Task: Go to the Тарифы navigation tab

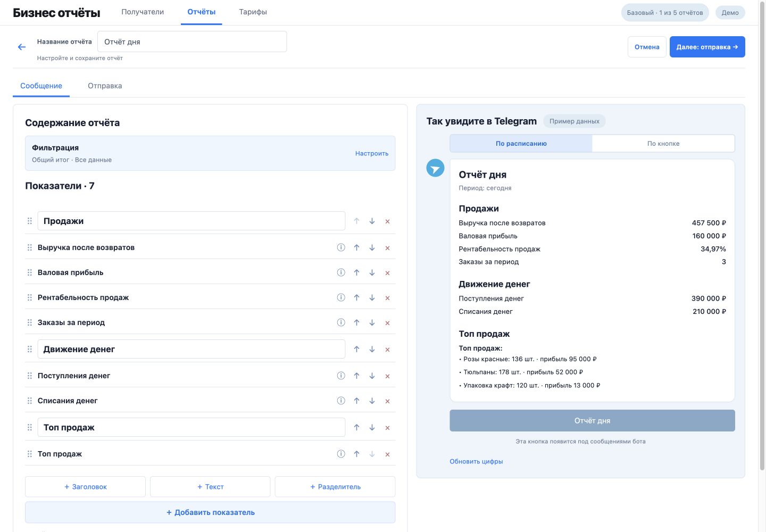Action: (x=253, y=12)
